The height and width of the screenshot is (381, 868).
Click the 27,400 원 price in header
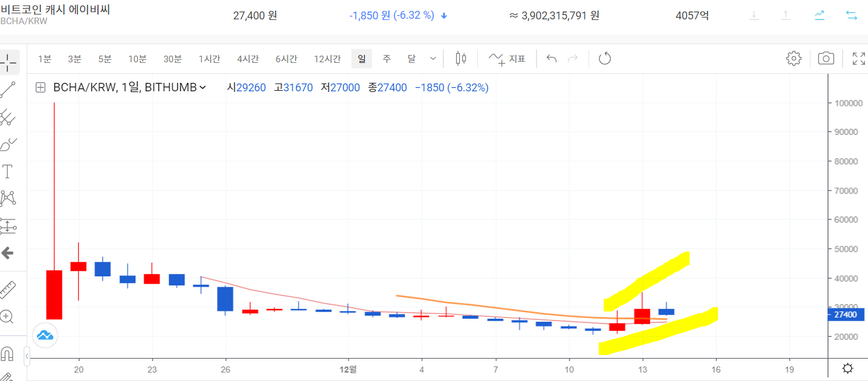255,16
